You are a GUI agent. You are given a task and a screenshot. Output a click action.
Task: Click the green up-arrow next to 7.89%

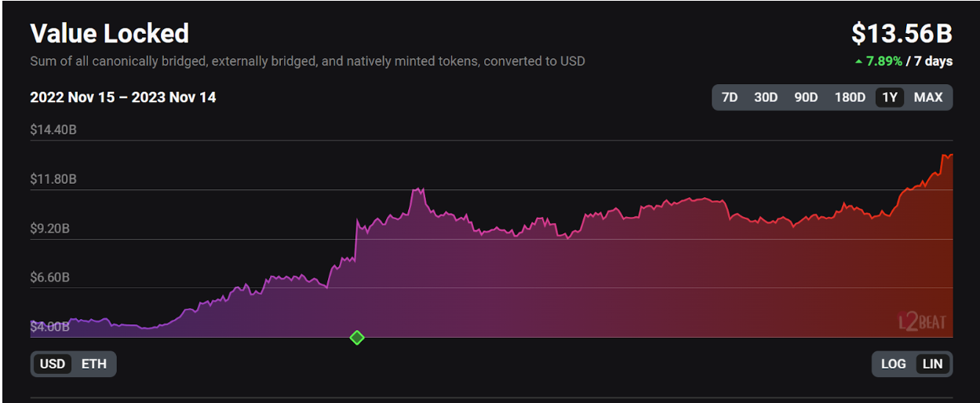(859, 61)
